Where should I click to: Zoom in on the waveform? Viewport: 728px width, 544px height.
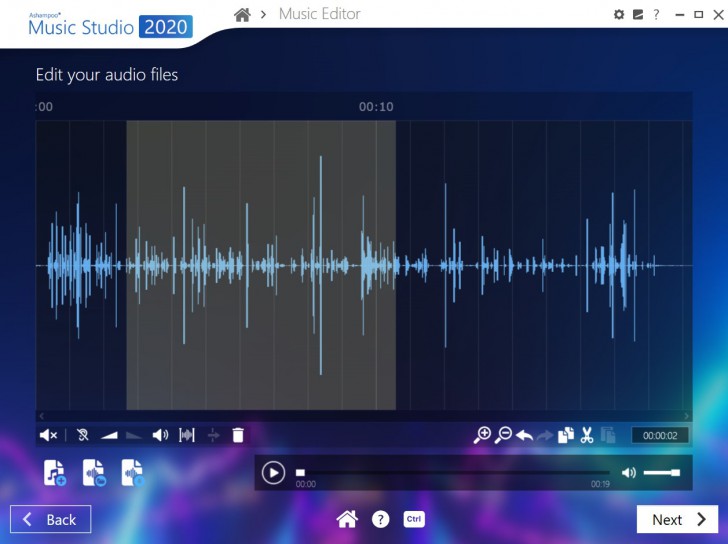click(482, 435)
